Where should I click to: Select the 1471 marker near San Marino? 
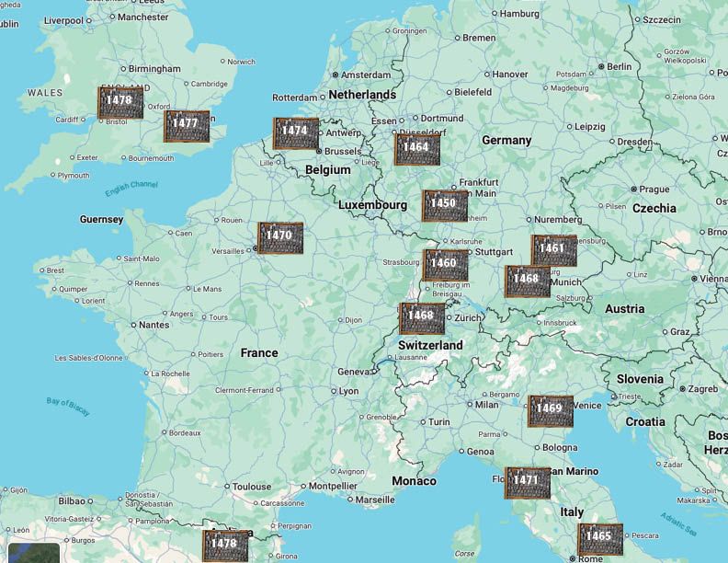527,482
